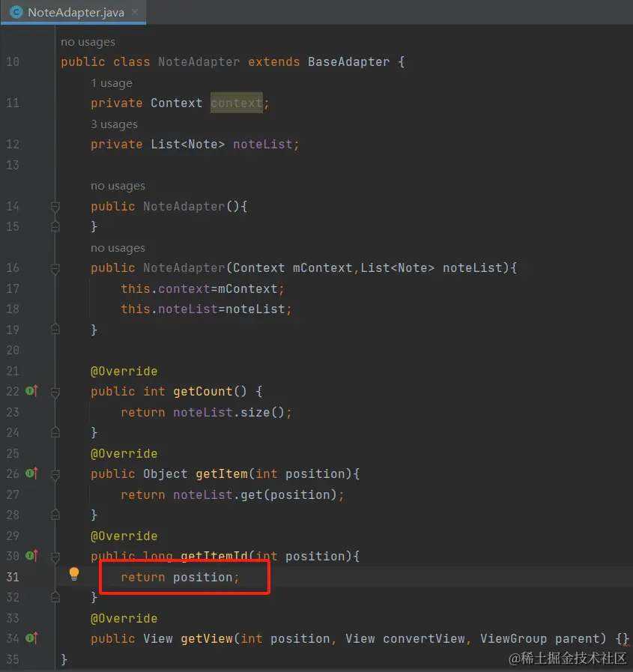Click the class name 'NoteAdapter' on line 10

pos(199,61)
